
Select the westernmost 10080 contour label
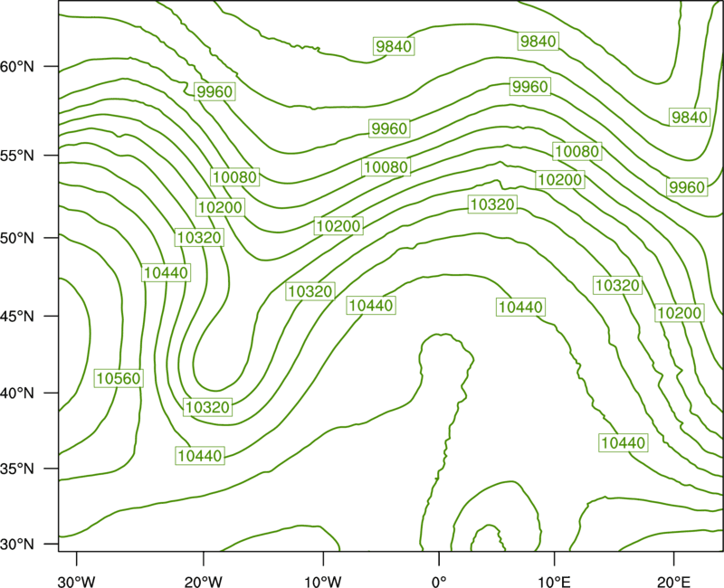[x=235, y=176]
